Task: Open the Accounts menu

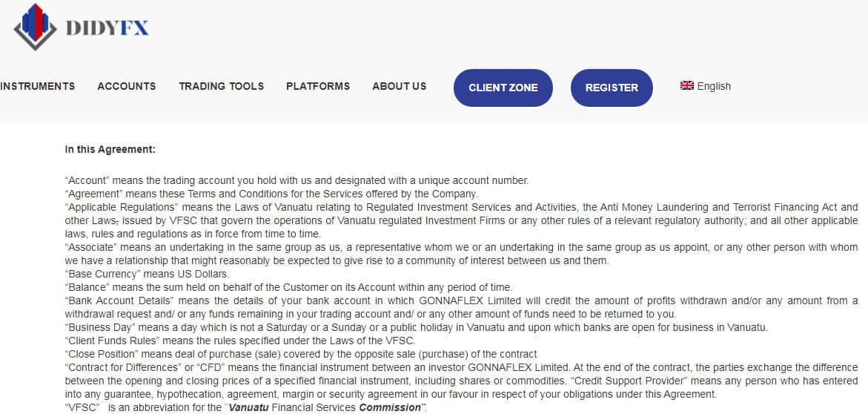Action: 127,86
